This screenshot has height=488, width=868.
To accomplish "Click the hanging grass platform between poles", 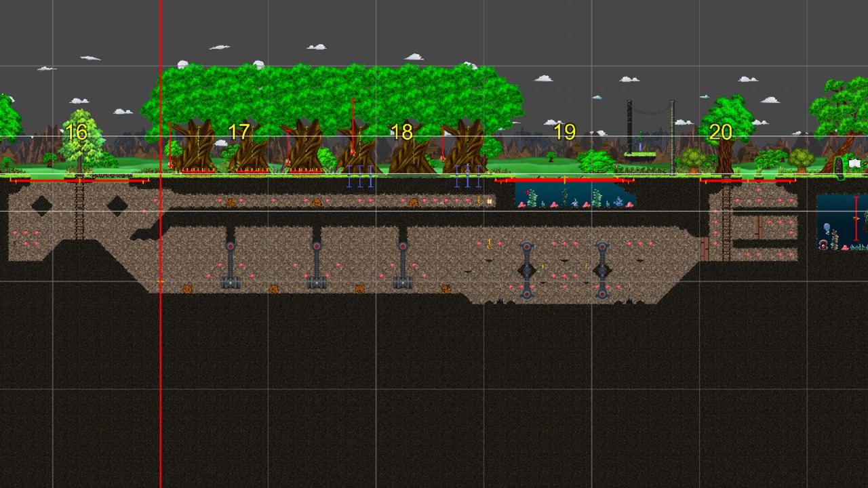I will coord(639,155).
